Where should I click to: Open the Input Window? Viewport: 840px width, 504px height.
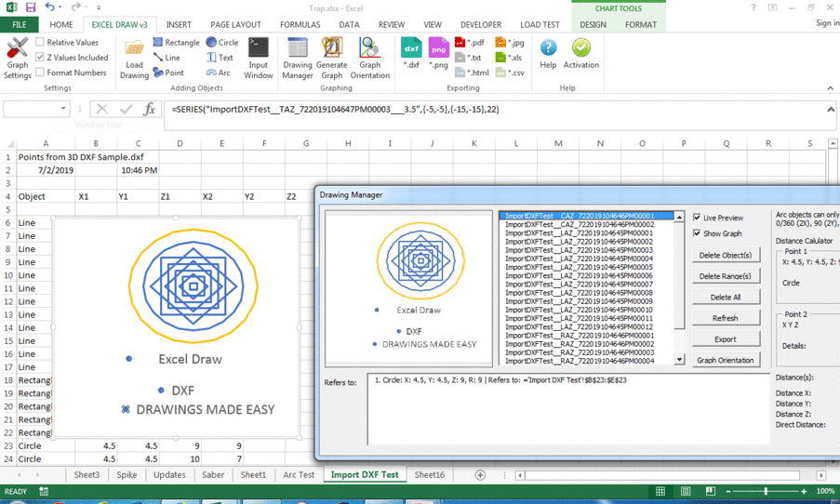[x=259, y=59]
